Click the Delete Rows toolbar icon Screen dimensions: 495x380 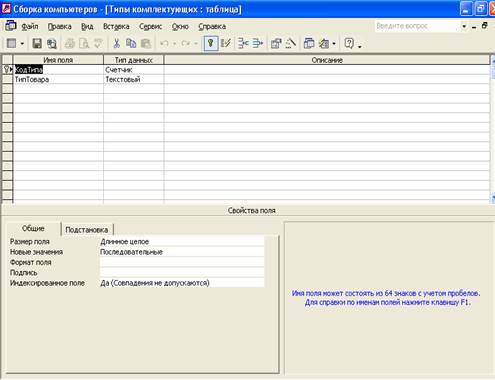258,43
